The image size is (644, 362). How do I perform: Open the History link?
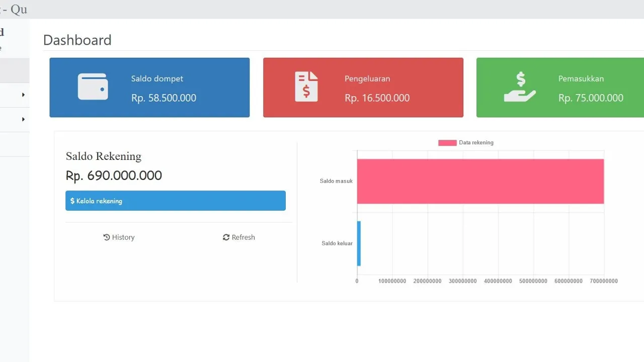119,237
